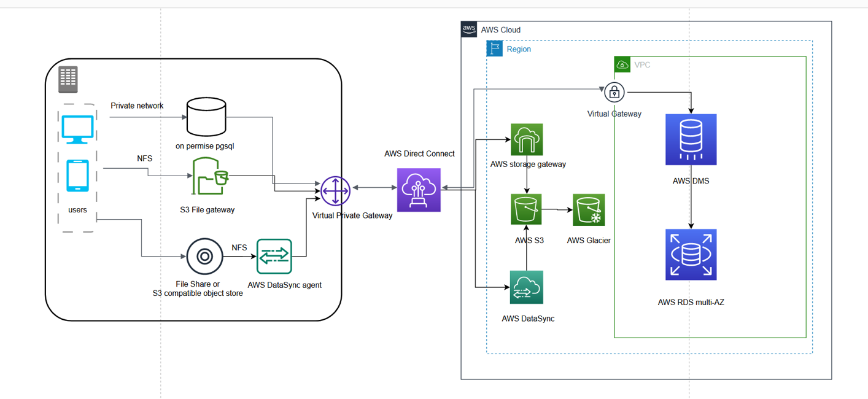Click the AWS RDS multi-AZ icon
The width and height of the screenshot is (868, 399).
tap(691, 255)
